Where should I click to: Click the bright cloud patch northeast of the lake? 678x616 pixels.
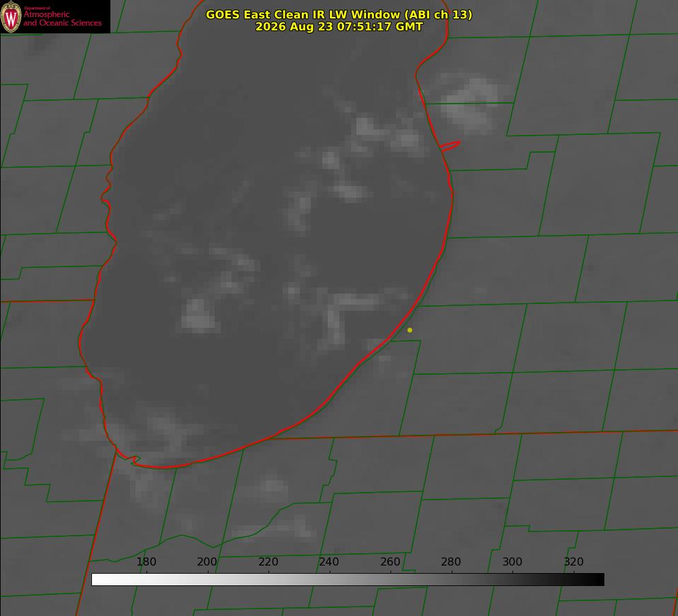click(469, 104)
